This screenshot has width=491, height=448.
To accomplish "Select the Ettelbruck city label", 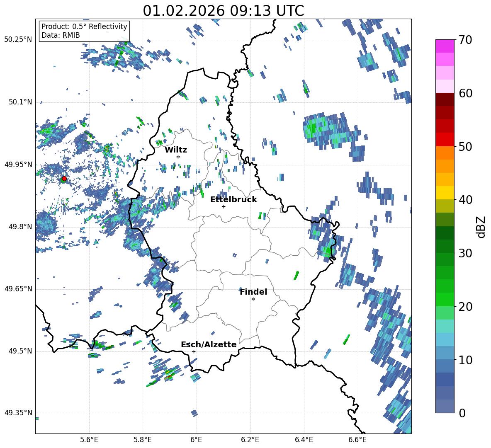I will 233,199.
